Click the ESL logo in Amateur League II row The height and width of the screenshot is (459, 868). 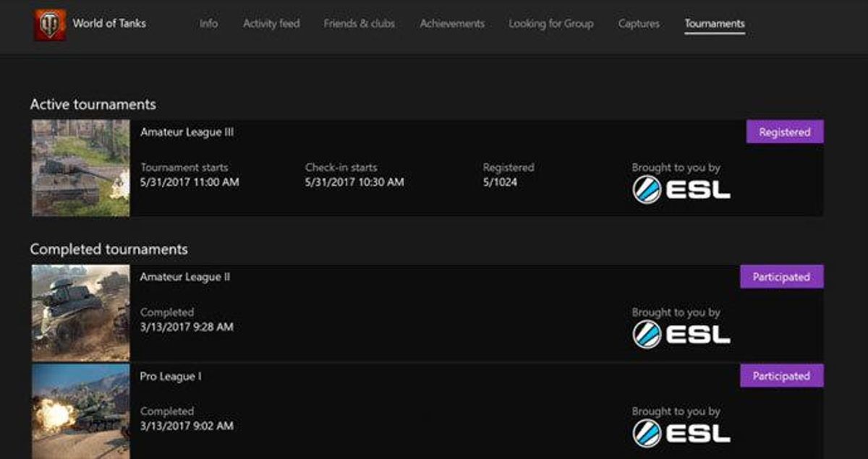click(x=681, y=335)
